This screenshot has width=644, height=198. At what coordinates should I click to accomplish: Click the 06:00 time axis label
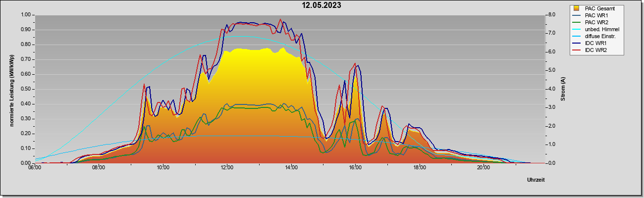coord(35,167)
